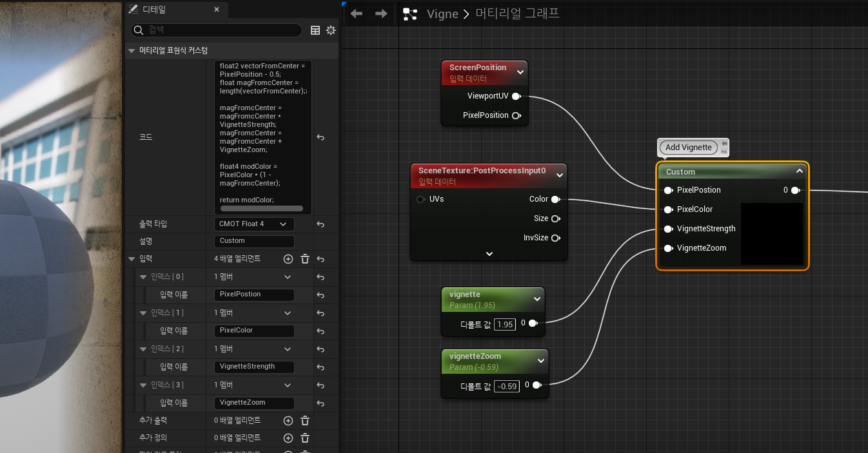Click the InvSize output pin

click(x=556, y=238)
